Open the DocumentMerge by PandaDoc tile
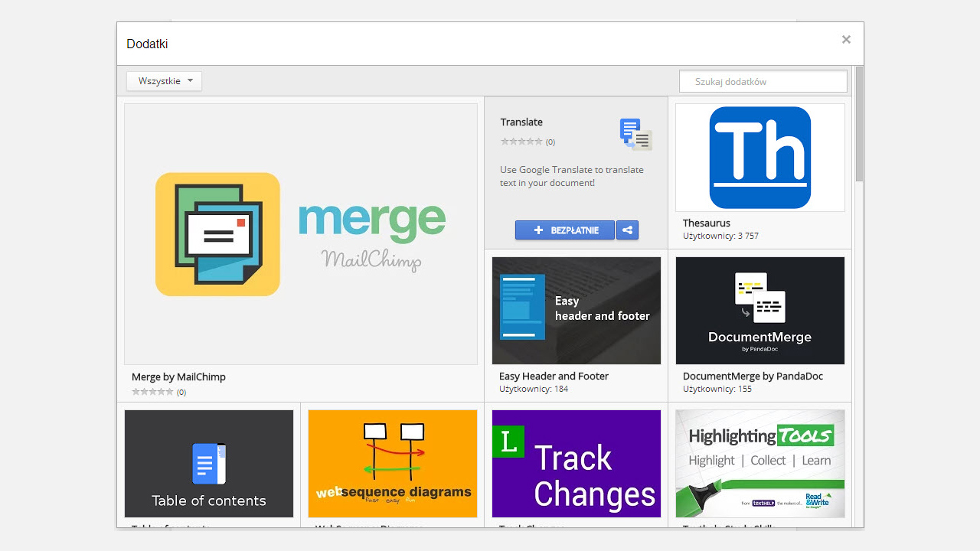This screenshot has height=551, width=980. 759,311
